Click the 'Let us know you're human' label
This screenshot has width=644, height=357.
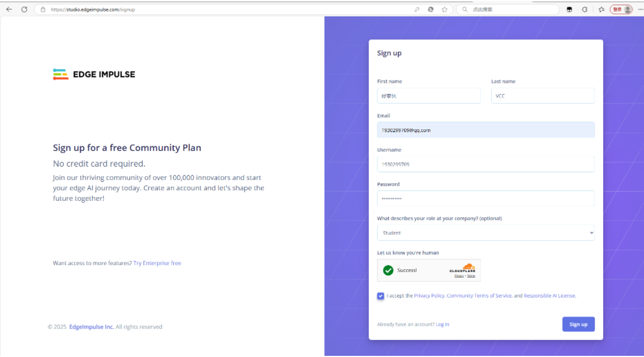[x=408, y=253]
